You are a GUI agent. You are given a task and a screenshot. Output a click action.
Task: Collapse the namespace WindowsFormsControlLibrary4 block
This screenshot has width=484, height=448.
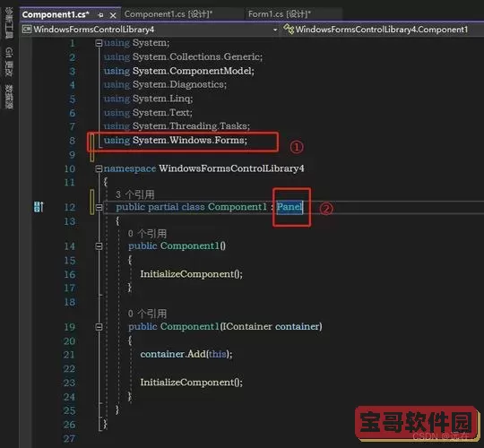(x=99, y=168)
